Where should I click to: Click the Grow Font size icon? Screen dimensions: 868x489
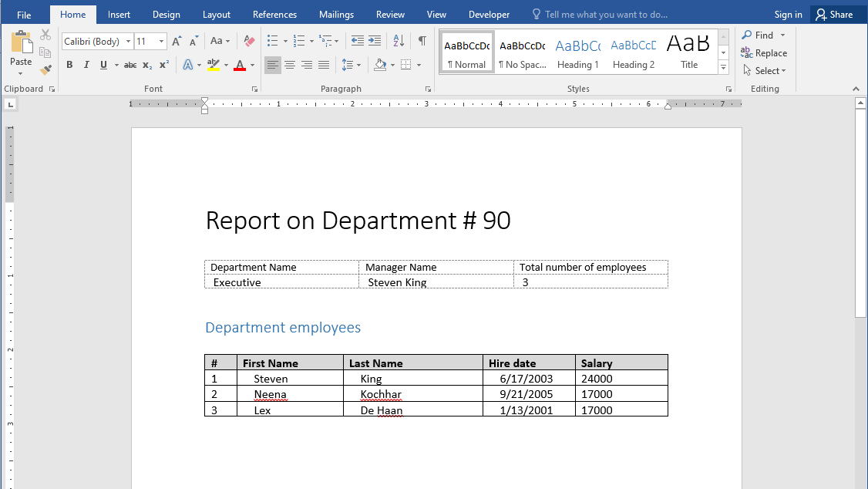pyautogui.click(x=177, y=41)
